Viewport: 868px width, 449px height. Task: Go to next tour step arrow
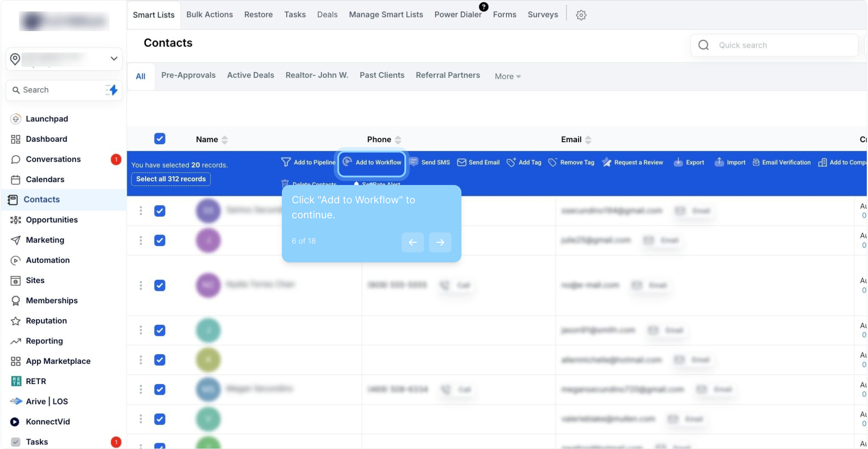coord(440,242)
